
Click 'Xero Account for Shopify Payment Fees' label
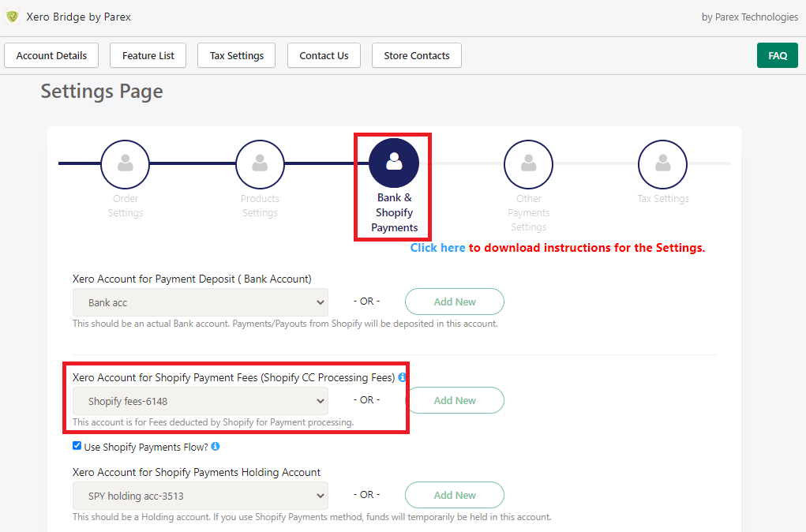coord(234,377)
